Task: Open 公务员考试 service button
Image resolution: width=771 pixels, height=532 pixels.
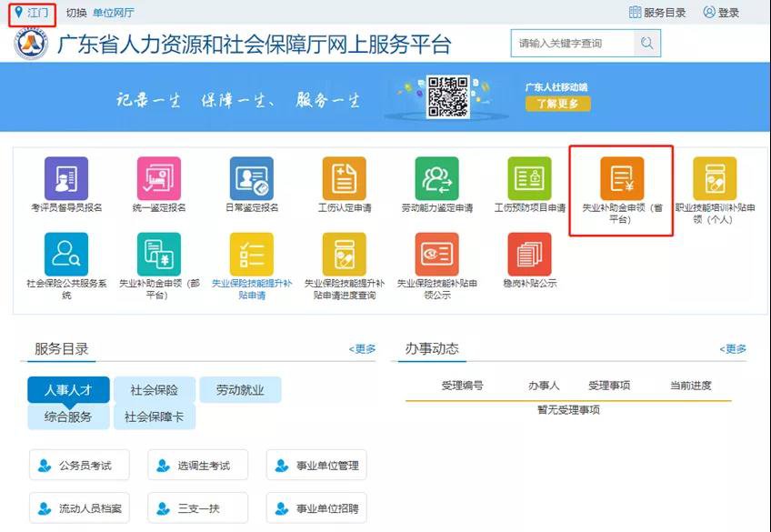Action: (79, 466)
